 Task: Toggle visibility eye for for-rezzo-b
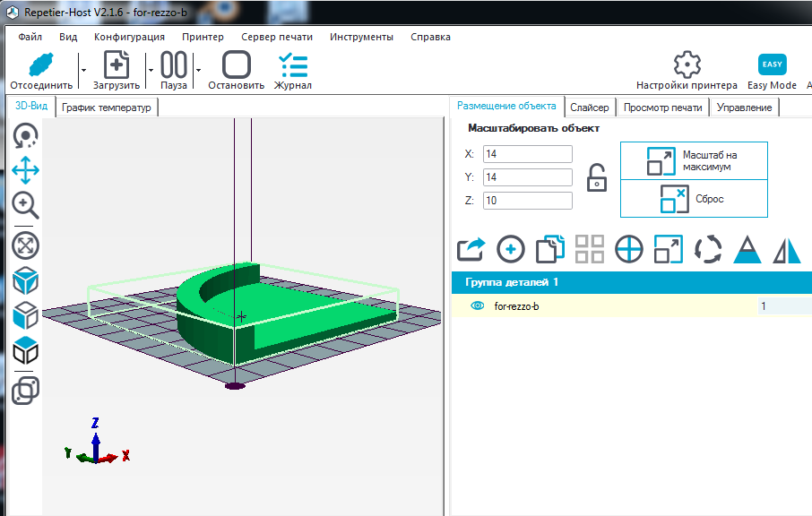[477, 305]
